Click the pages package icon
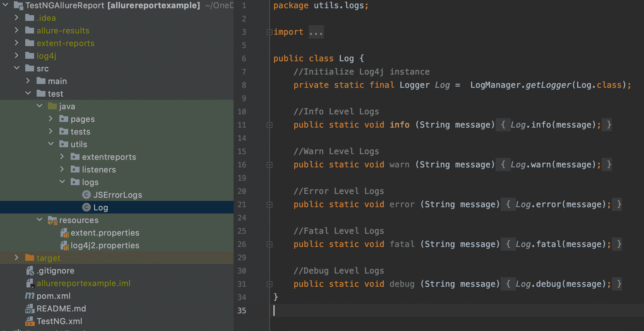This screenshot has height=331, width=644. pyautogui.click(x=64, y=119)
